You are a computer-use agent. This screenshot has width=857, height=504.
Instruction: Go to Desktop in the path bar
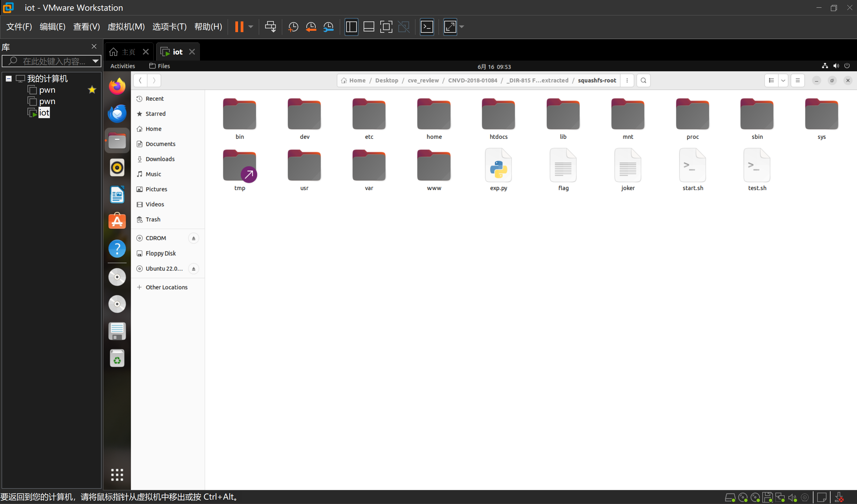[x=387, y=81]
